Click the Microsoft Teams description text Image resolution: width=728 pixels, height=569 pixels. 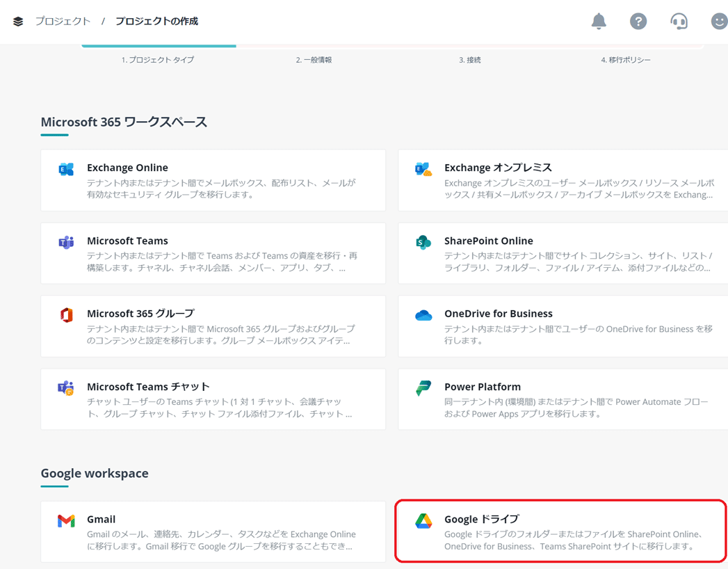[x=222, y=262]
